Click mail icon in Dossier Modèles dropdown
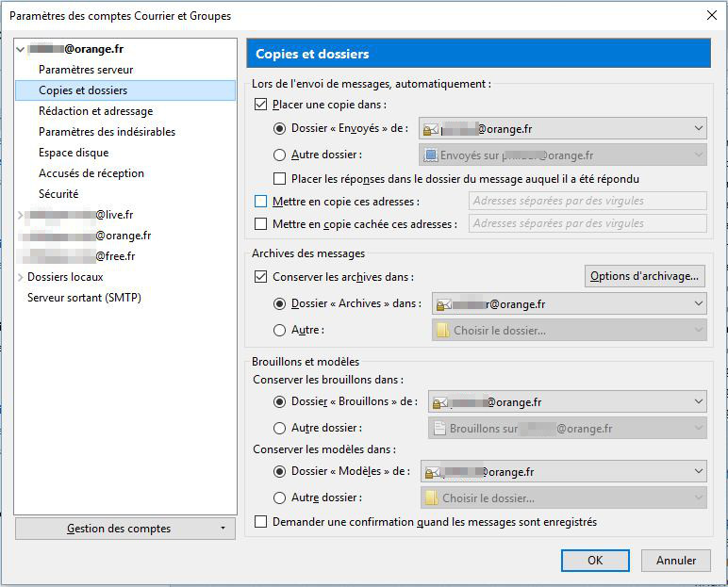The width and height of the screenshot is (728, 587). coord(432,472)
